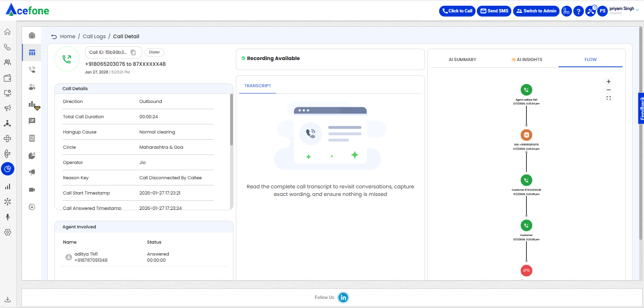This screenshot has height=308, width=644.
Task: Click the Acefone logo
Action: (27, 10)
